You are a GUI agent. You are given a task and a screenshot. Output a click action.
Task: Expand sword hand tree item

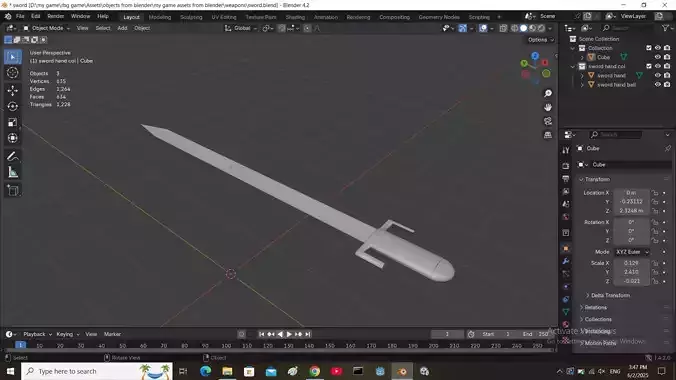pyautogui.click(x=582, y=75)
